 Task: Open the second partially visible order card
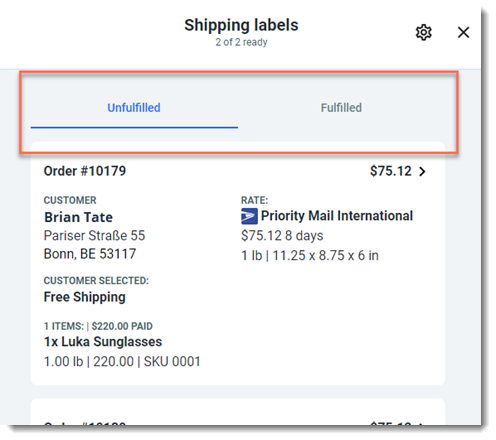(x=238, y=412)
